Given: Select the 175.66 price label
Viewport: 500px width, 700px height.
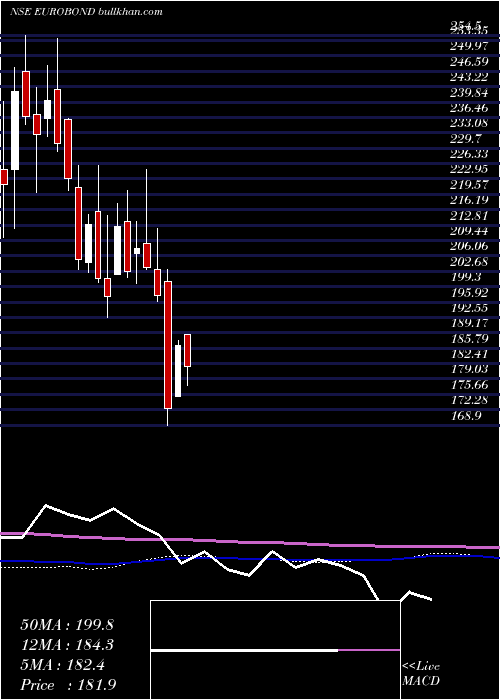Looking at the screenshot, I should (469, 384).
